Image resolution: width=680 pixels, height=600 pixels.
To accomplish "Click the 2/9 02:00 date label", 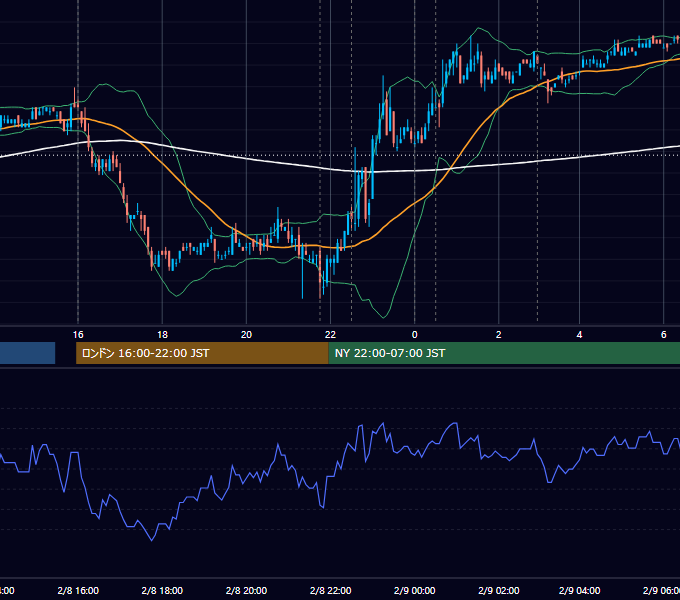I will [x=499, y=590].
